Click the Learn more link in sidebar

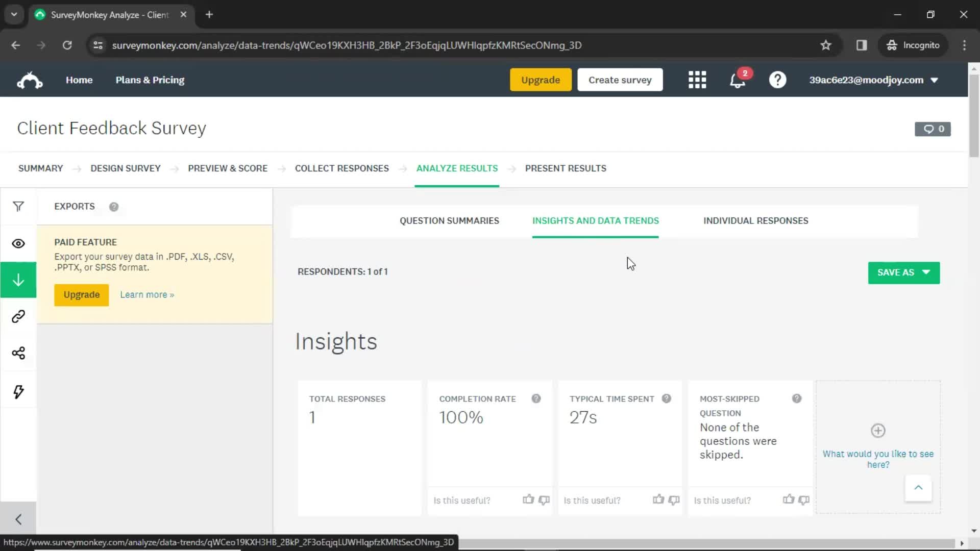tap(148, 295)
